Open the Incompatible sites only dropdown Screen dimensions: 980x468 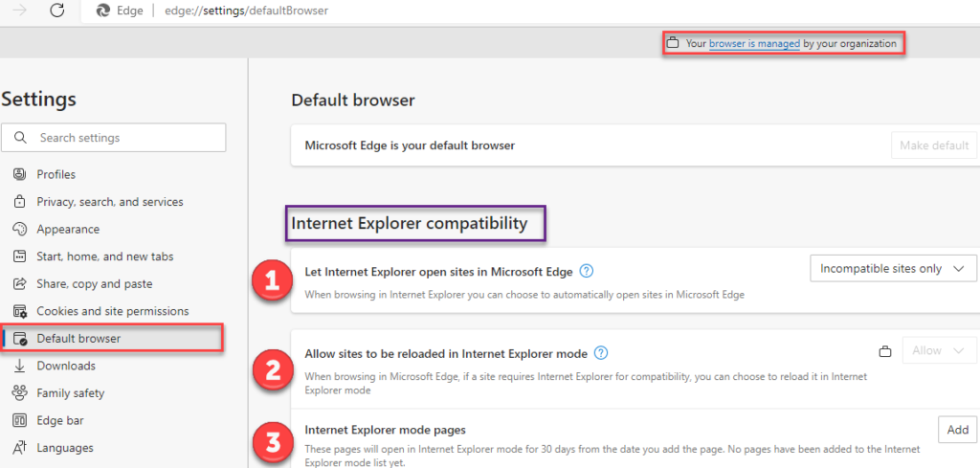(892, 269)
